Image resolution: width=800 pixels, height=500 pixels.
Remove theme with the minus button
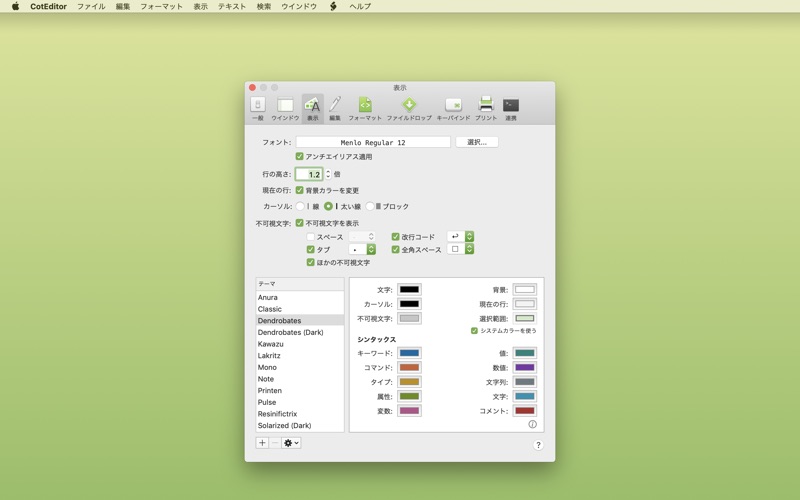point(274,443)
